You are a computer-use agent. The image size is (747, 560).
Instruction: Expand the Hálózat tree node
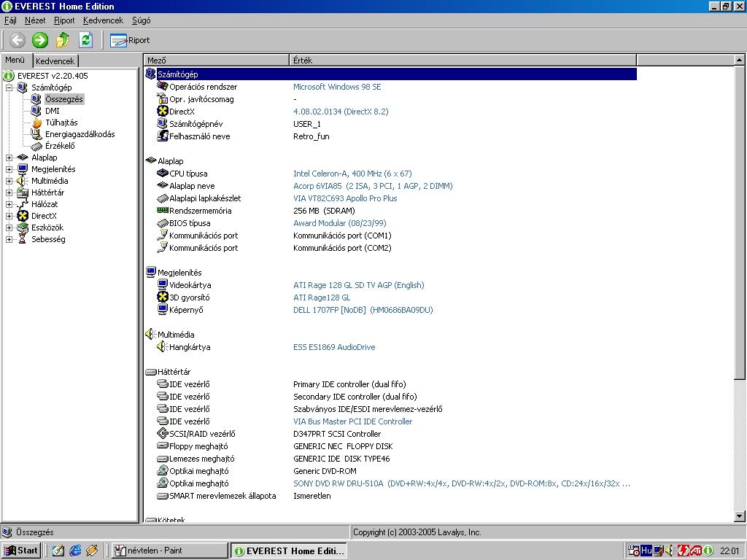click(9, 204)
